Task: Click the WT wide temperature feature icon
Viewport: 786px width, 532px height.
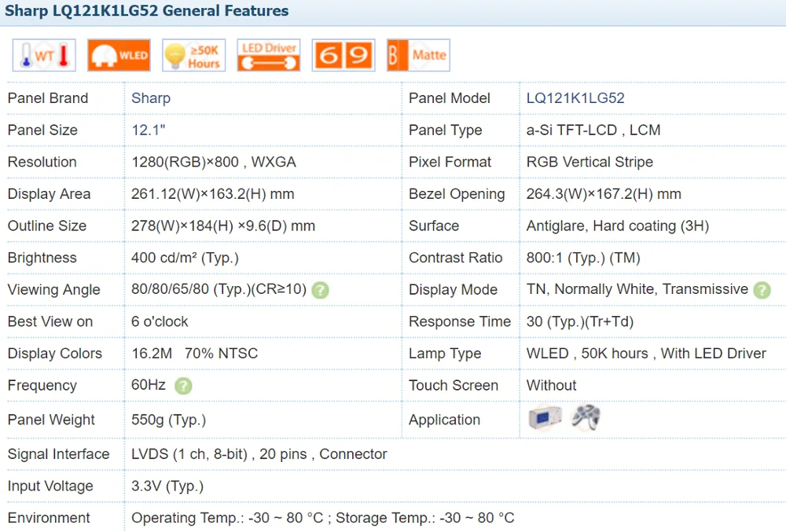Action: [x=44, y=55]
